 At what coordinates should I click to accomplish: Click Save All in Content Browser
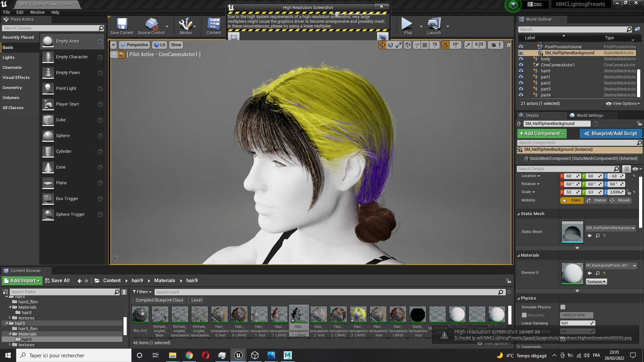tap(57, 281)
